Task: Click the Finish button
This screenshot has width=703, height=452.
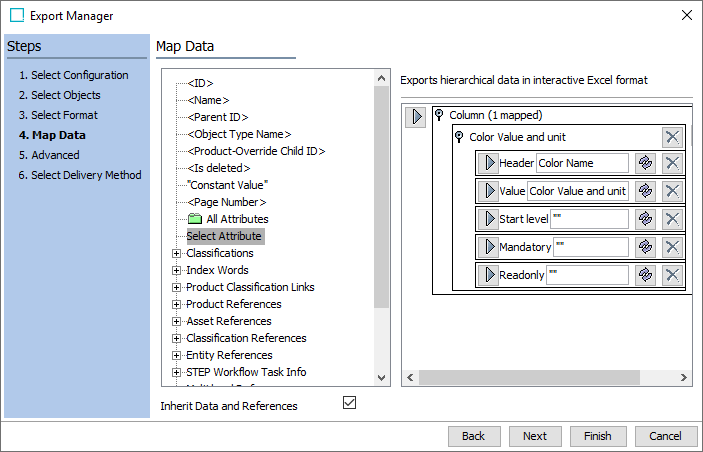Action: [598, 436]
